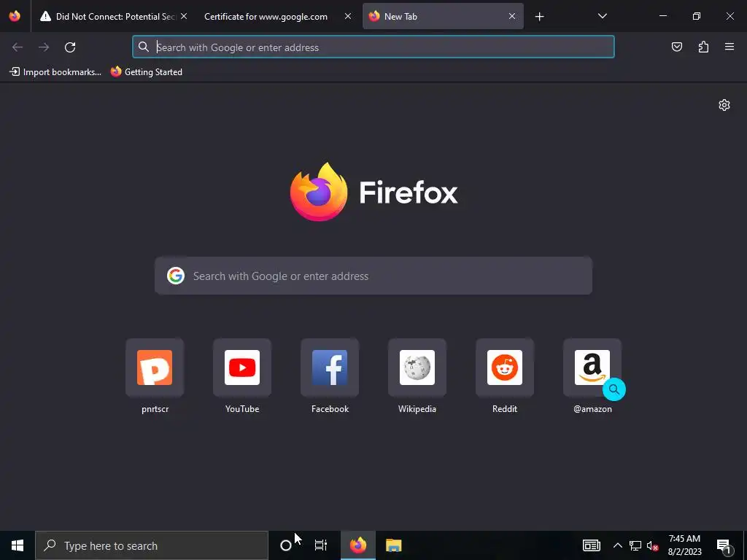Click the address bar magnifier icon
Image resolution: width=747 pixels, height=560 pixels.
coord(144,47)
